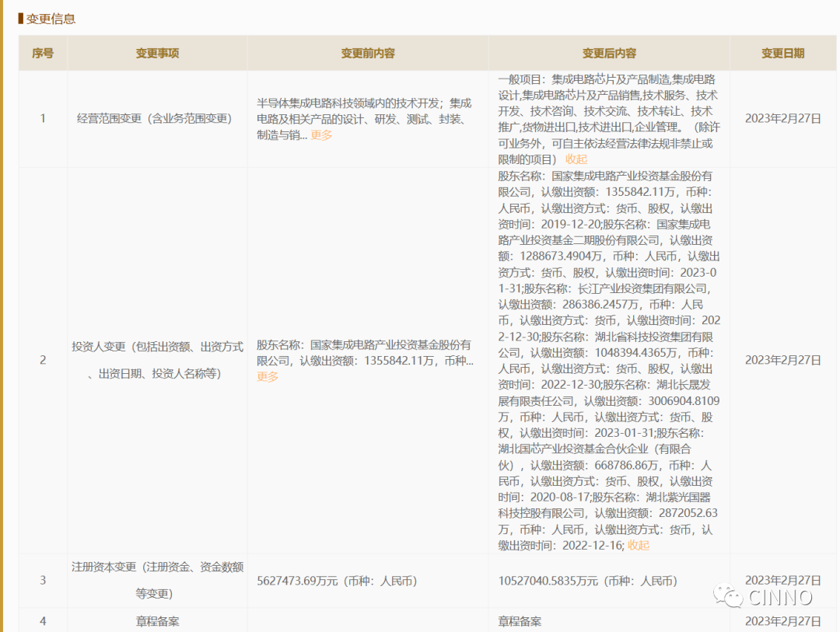Click shareholder text '湖北紫光国器'
This screenshot has width=840, height=632.
pos(678,497)
